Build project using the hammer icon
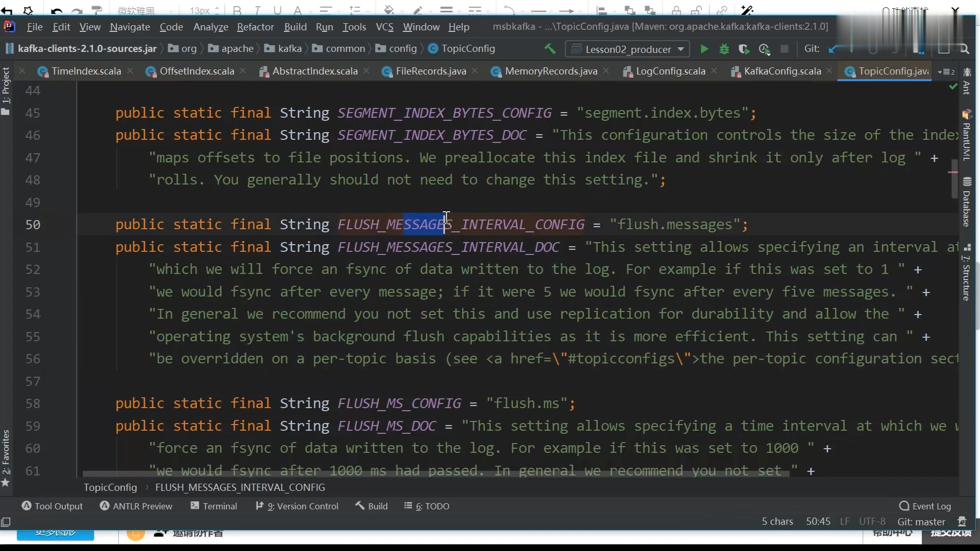Screen dimensions: 980x551 click(550, 49)
